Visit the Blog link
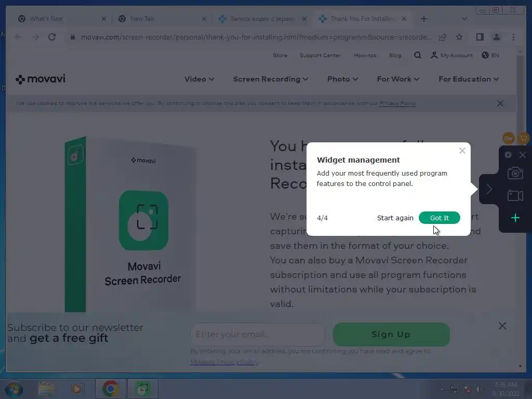This screenshot has width=532, height=399. [395, 55]
